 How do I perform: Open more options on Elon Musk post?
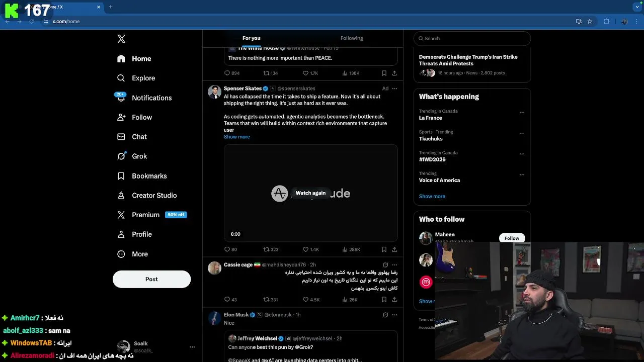(x=394, y=315)
